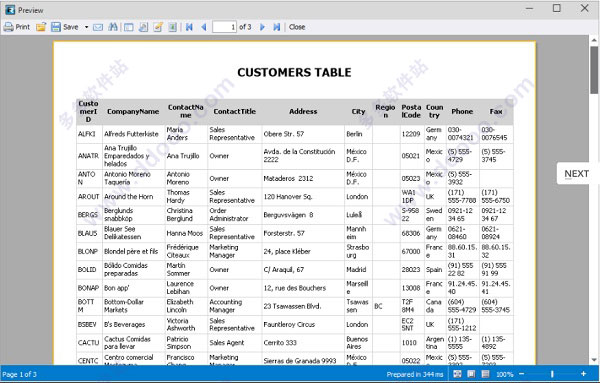This screenshot has width=600, height=383.
Task: Click the Fax column header
Action: coord(496,111)
